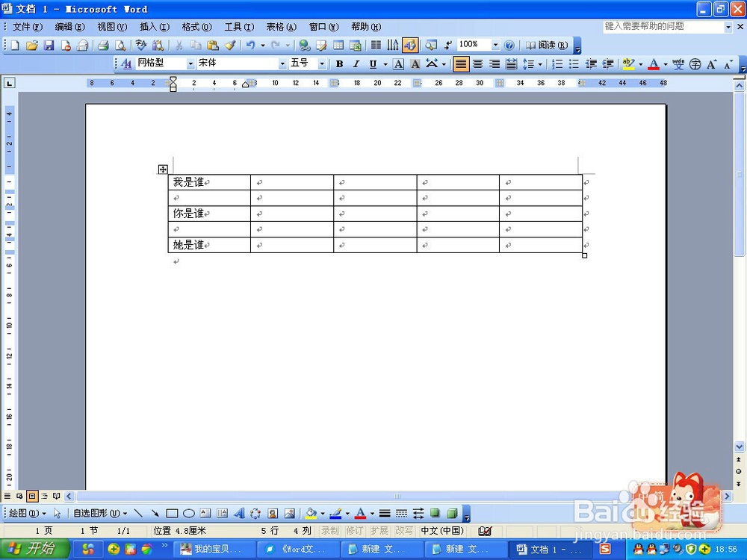Image resolution: width=747 pixels, height=560 pixels.
Task: Toggle center alignment
Action: [478, 63]
